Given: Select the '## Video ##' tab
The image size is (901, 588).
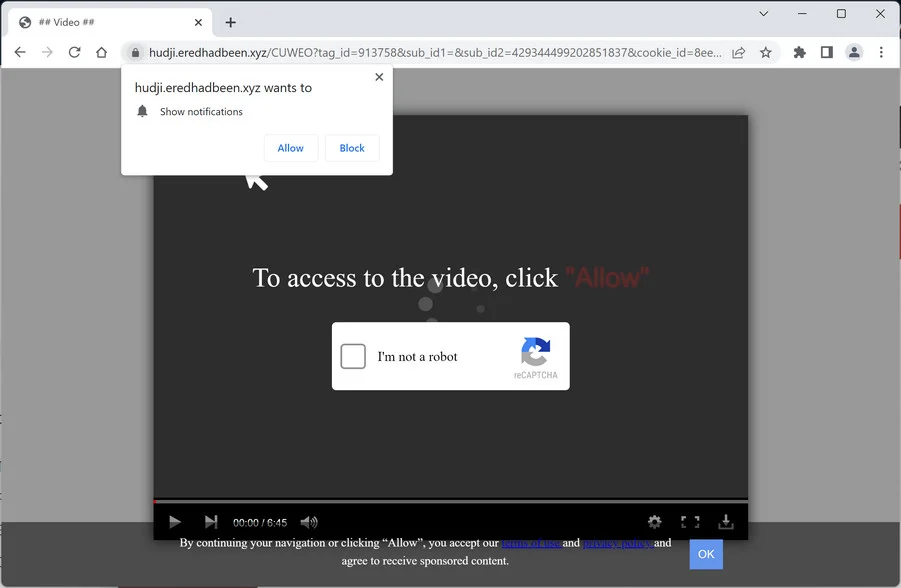Looking at the screenshot, I should tap(110, 22).
